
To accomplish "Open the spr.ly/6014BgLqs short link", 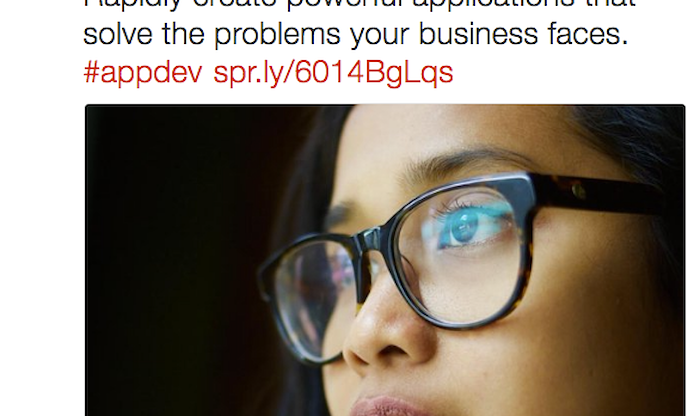I will [x=333, y=73].
